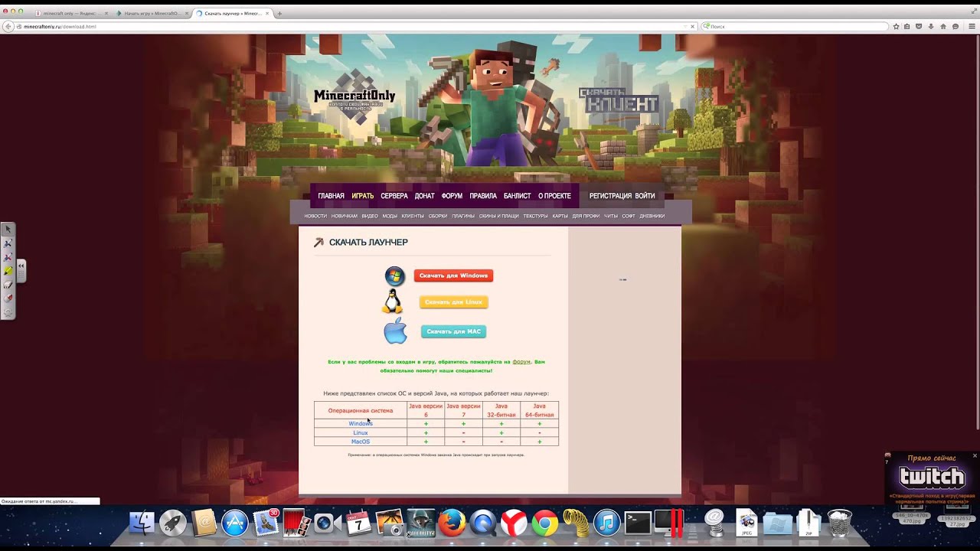Open ФОРУМ in the site menu

click(452, 196)
